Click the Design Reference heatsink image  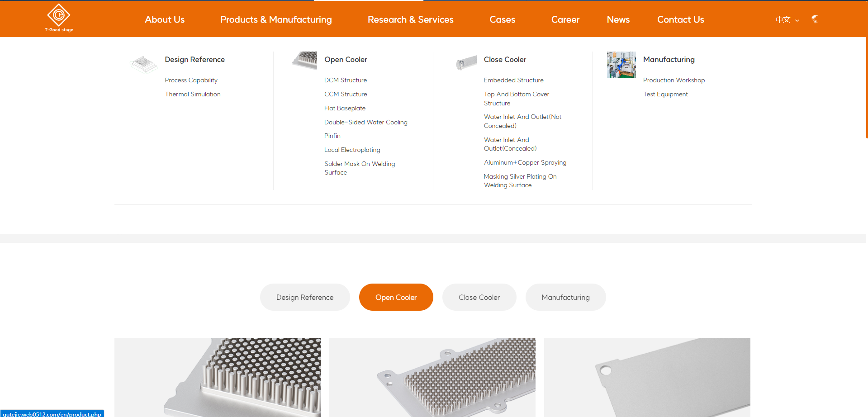point(143,65)
